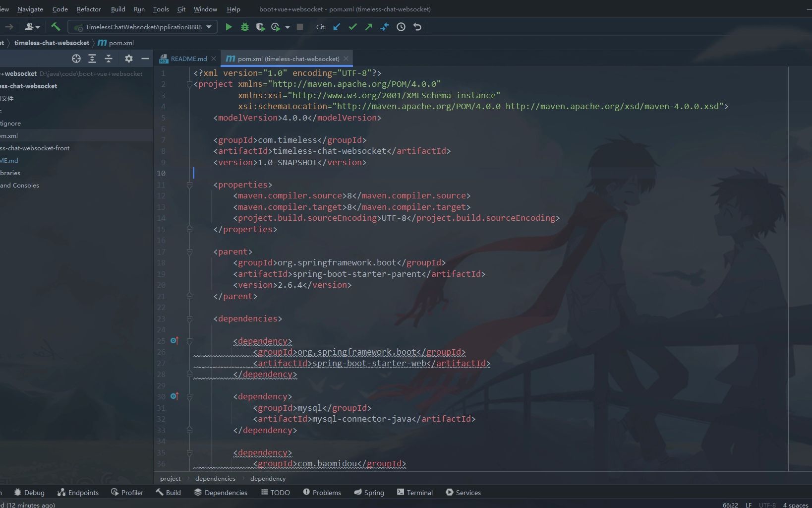Build the project with the hammer icon
Image resolution: width=812 pixels, height=508 pixels.
(x=56, y=27)
